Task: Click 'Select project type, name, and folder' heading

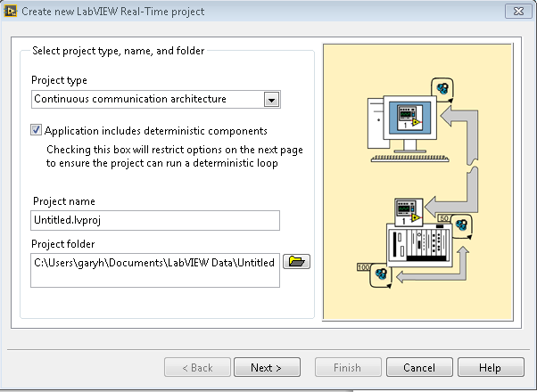Action: 118,51
